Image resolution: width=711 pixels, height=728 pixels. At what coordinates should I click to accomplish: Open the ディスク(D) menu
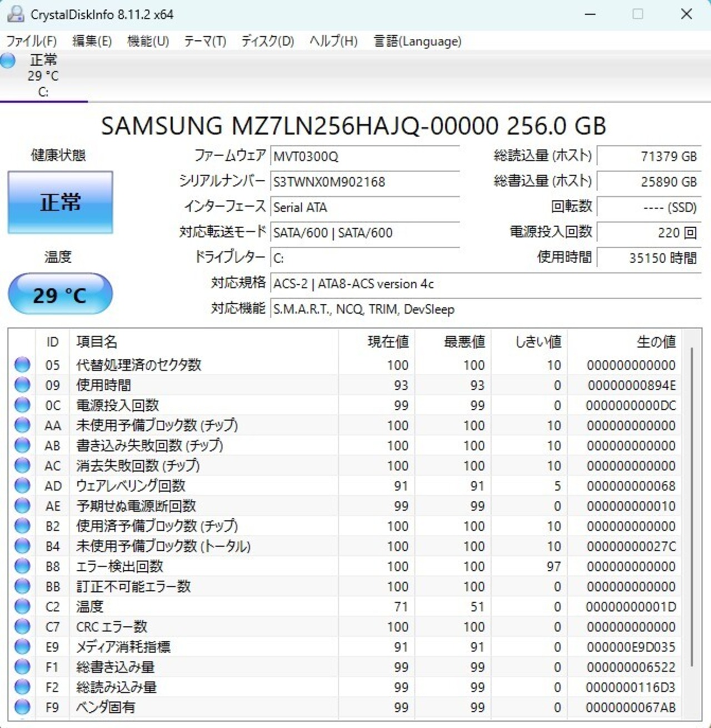267,41
